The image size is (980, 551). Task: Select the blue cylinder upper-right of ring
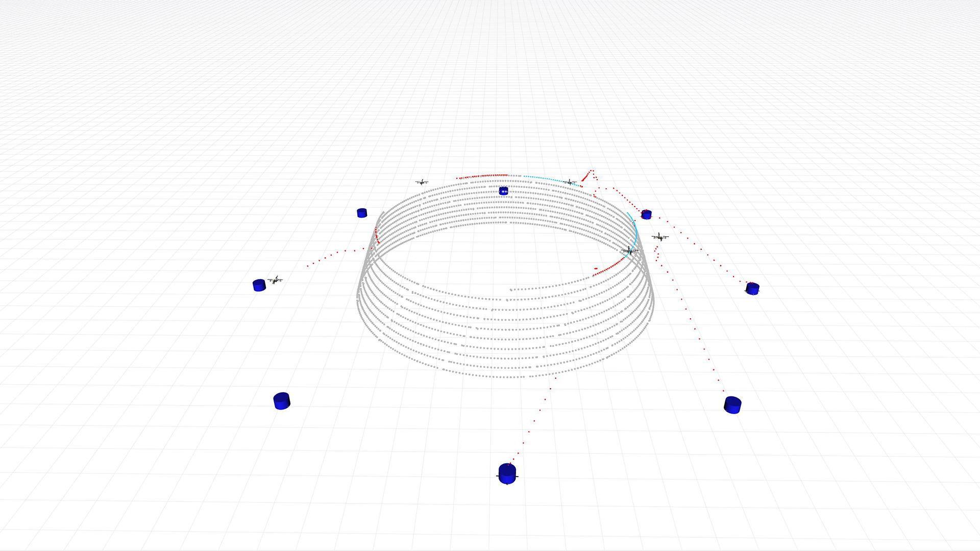(646, 214)
